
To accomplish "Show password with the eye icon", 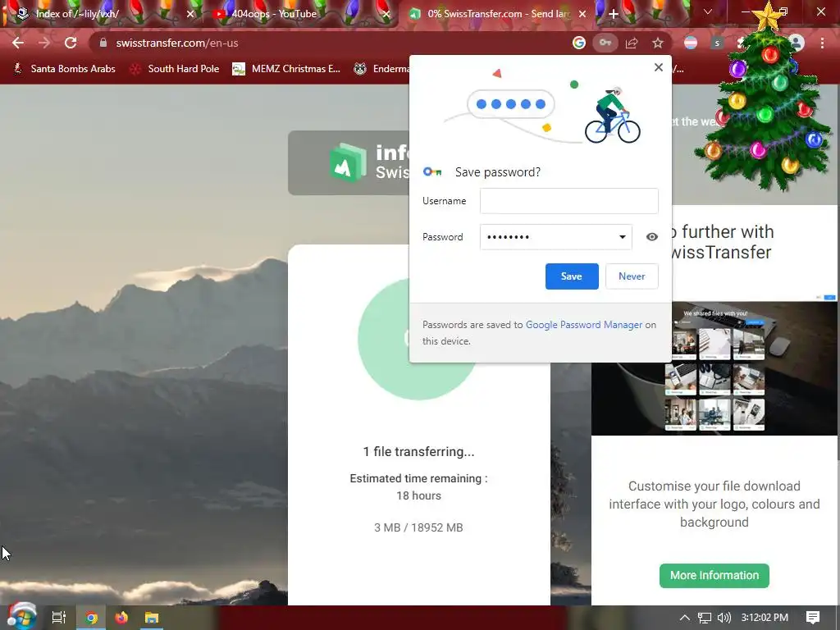I will [651, 237].
